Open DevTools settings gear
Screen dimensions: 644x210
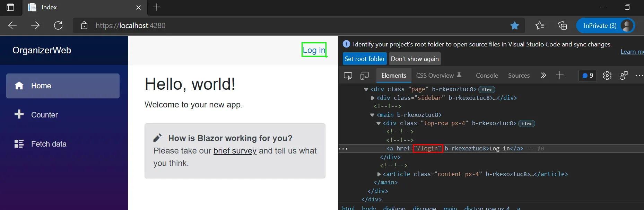click(x=607, y=76)
